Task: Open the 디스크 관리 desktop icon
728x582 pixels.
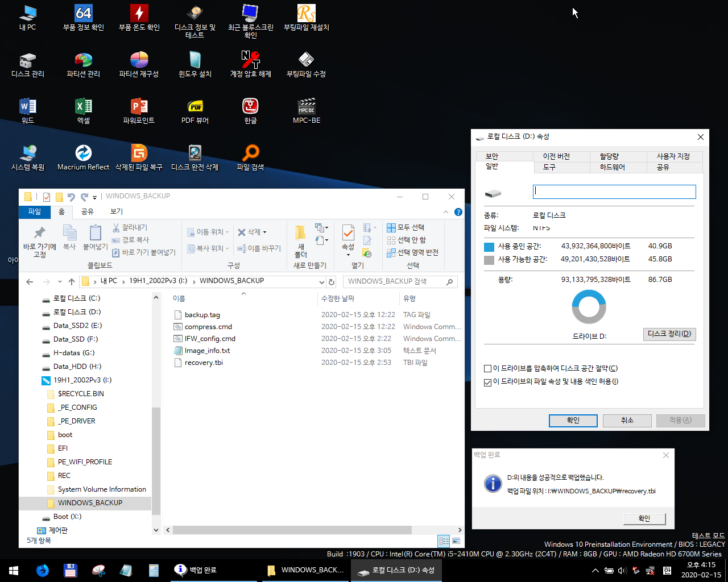Action: click(28, 65)
